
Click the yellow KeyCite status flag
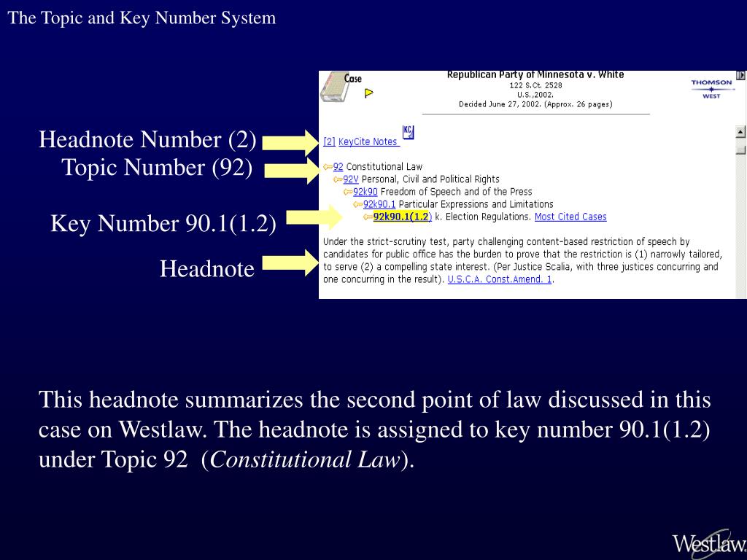click(x=368, y=93)
